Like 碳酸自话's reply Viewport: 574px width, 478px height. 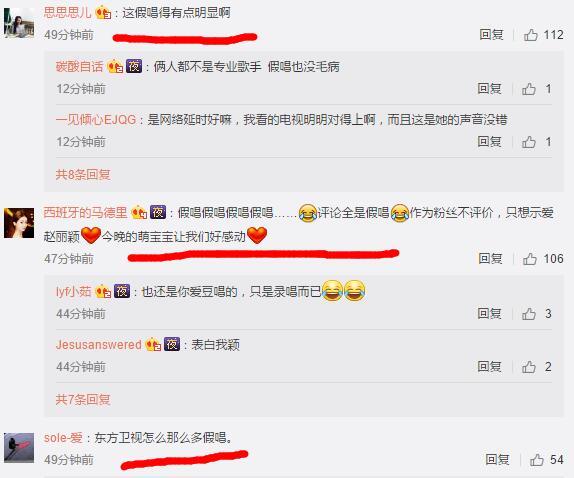(x=529, y=89)
